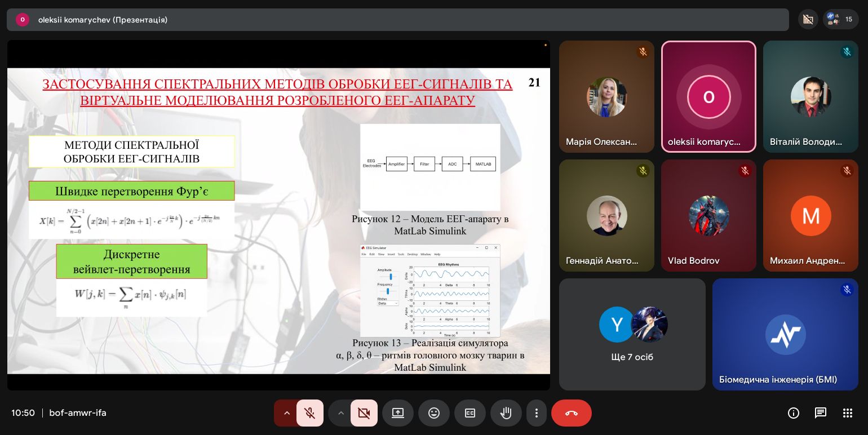Select Віталій Володи... participant tile

pos(811,96)
